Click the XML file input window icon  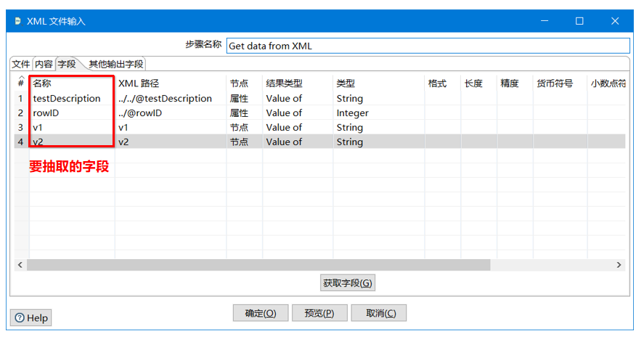click(17, 21)
